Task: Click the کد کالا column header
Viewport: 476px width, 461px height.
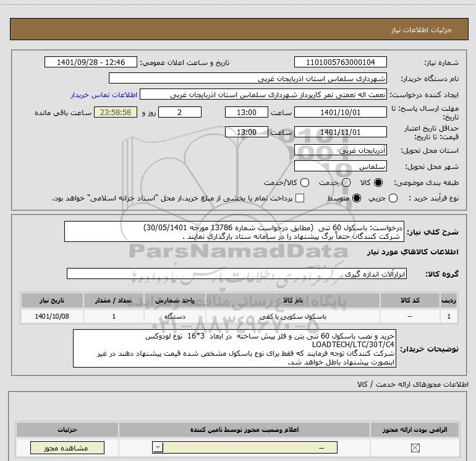Action: click(410, 300)
